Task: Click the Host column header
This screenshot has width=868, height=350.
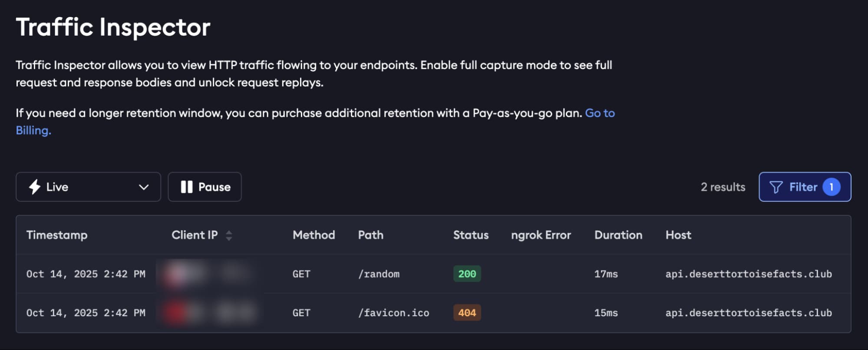Action: (x=678, y=235)
